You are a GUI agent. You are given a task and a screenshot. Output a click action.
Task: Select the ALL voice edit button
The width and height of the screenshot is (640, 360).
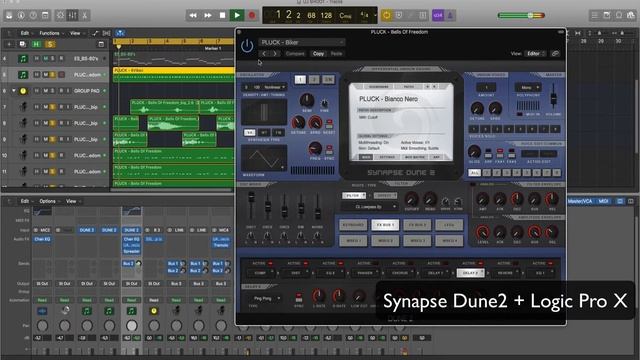(x=474, y=173)
